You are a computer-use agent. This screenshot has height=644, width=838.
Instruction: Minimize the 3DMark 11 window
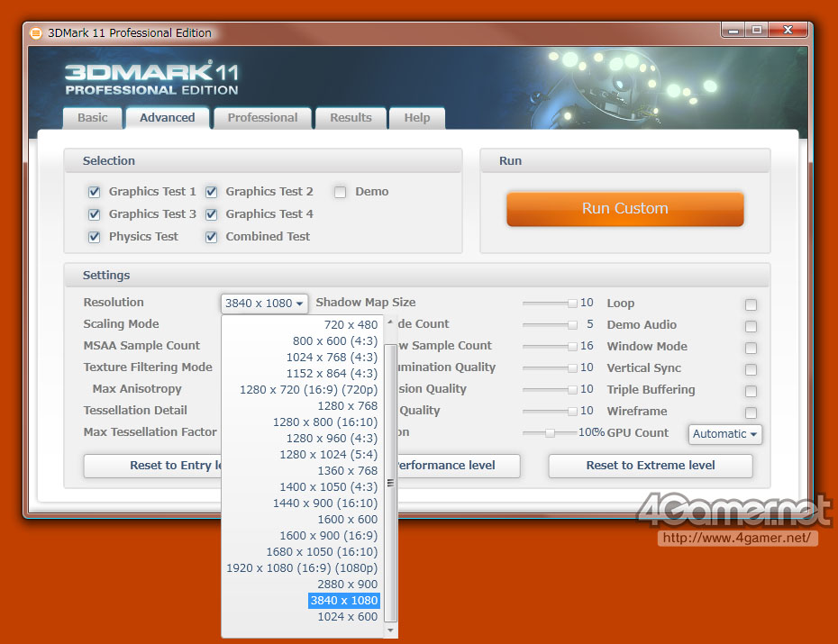pyautogui.click(x=733, y=31)
